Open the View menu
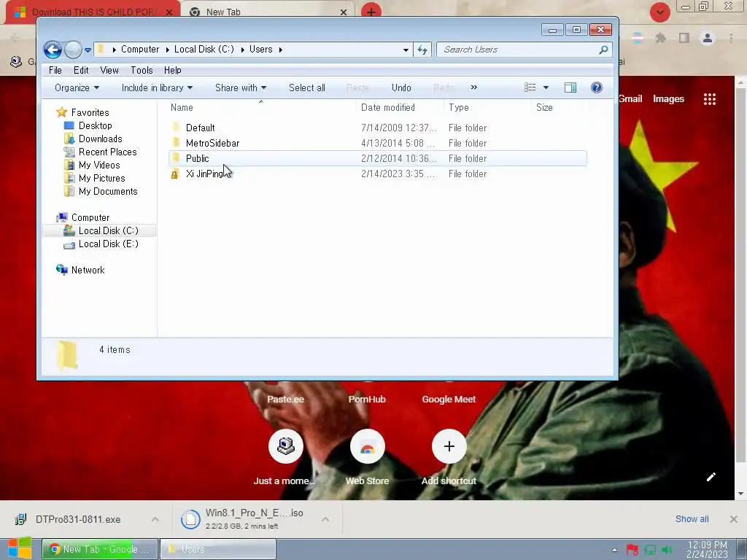 [x=109, y=70]
